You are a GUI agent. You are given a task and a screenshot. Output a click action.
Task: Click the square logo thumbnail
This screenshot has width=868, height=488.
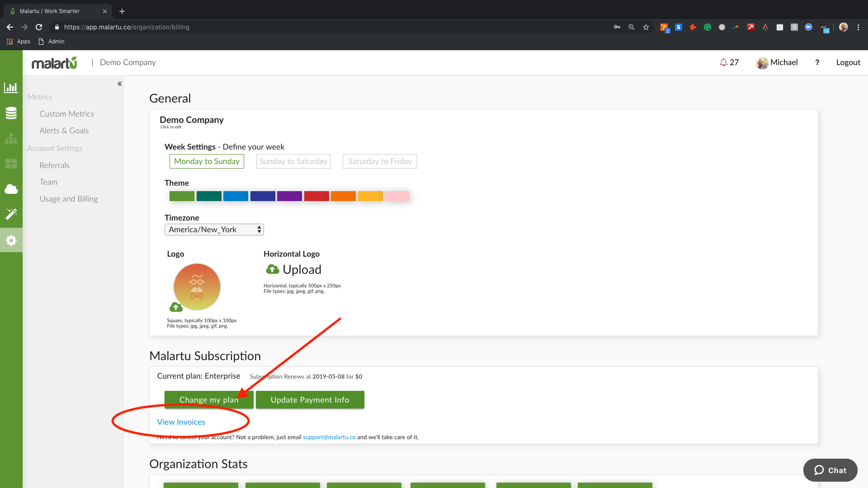197,286
